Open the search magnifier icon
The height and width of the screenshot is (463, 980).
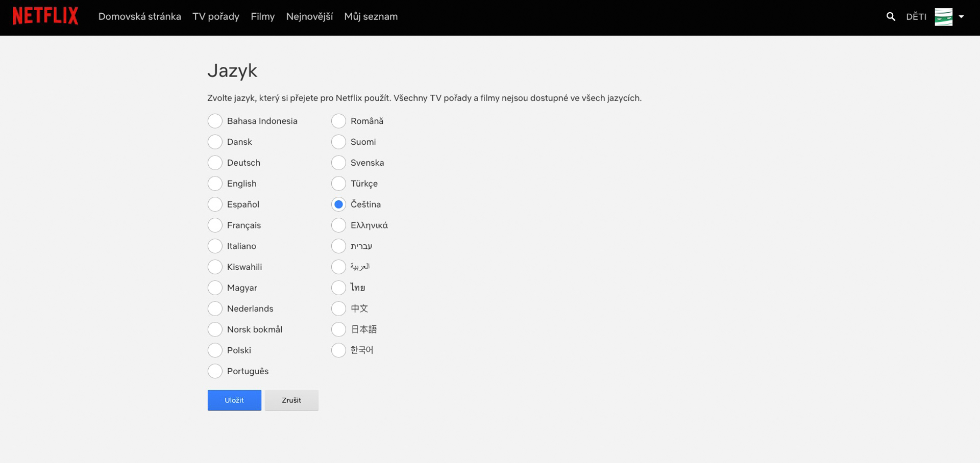[x=891, y=16]
